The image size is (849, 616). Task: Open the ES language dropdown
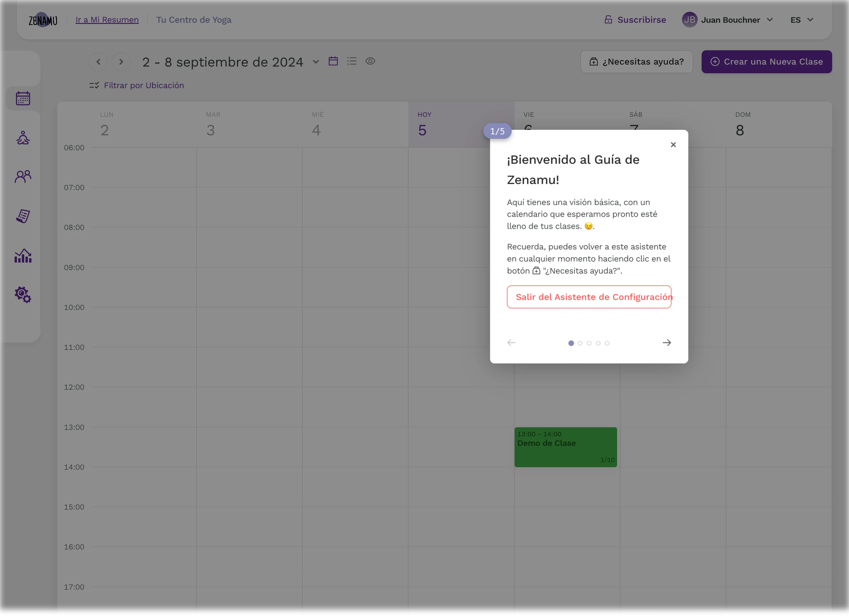(x=802, y=20)
